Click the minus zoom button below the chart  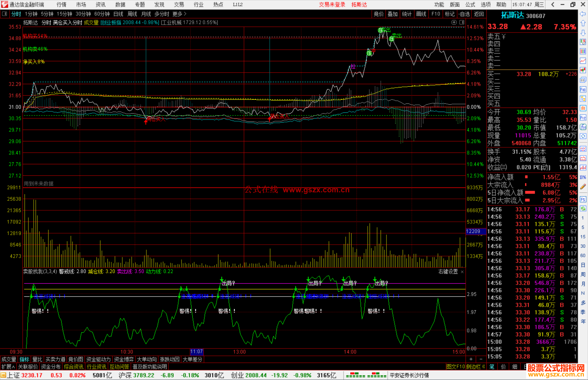(x=481, y=359)
